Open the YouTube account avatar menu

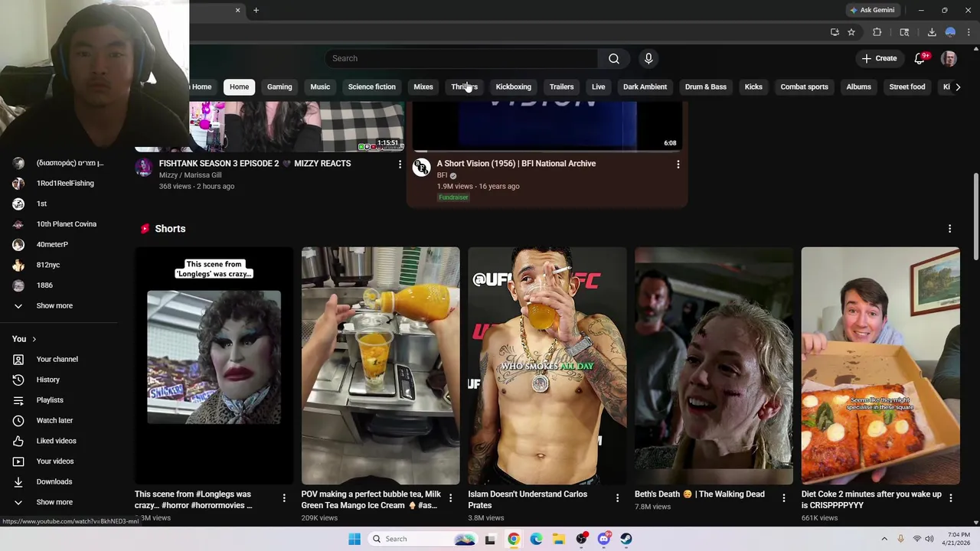coord(949,58)
